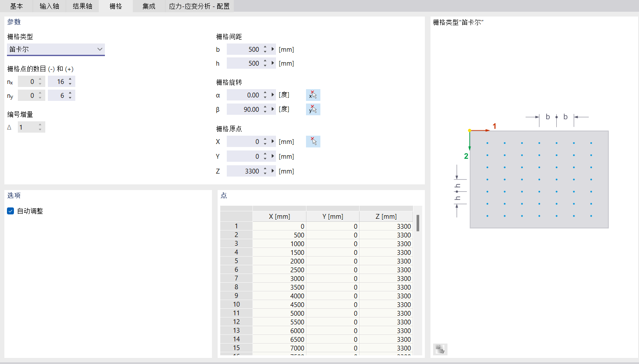The height and width of the screenshot is (364, 639).
Task: Switch to the 结果轴 tab
Action: [82, 6]
